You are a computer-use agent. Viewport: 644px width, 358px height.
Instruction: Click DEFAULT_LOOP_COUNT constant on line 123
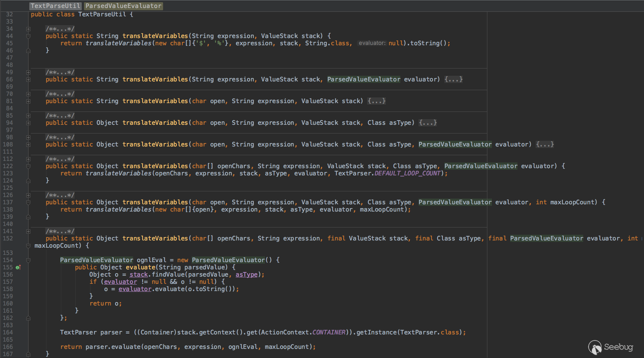[407, 173]
